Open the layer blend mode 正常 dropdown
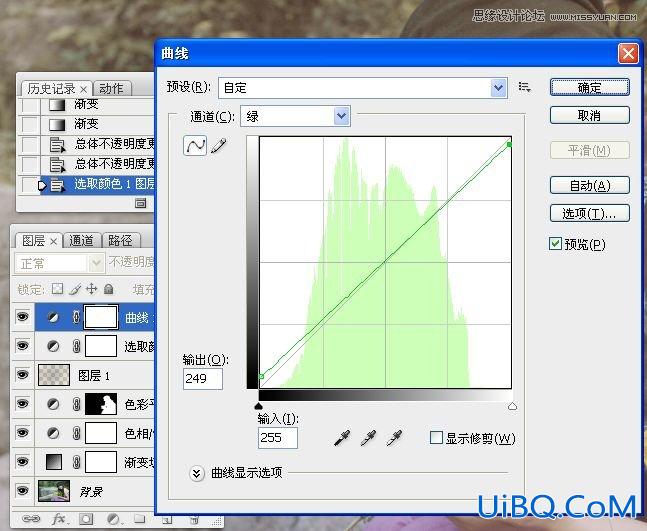This screenshot has height=531, width=647. coord(59,263)
